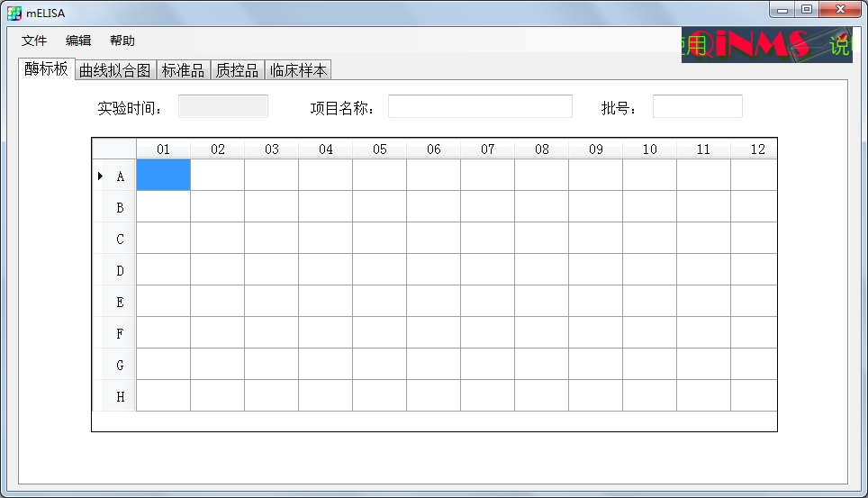The height and width of the screenshot is (498, 868).
Task: Select row header E
Action: pos(114,302)
